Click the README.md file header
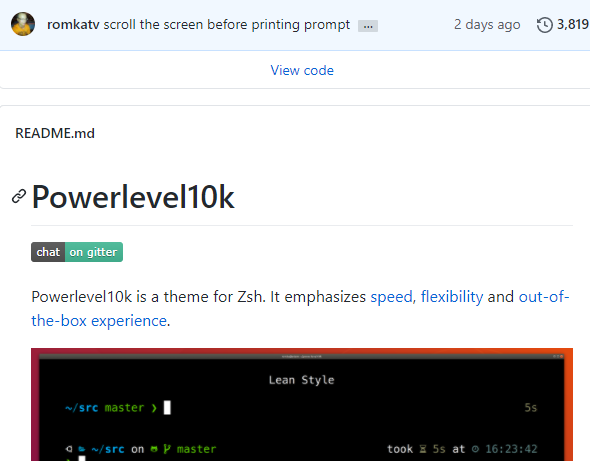The width and height of the screenshot is (590, 461). tap(55, 133)
